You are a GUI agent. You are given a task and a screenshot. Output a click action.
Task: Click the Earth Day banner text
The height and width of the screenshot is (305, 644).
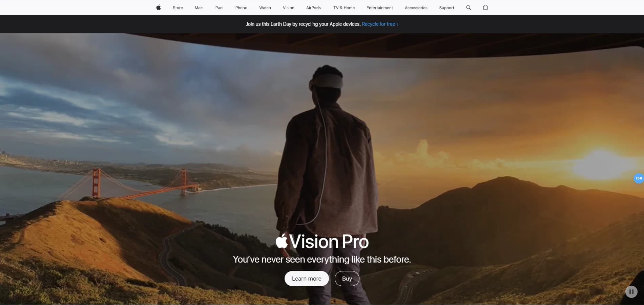point(303,24)
